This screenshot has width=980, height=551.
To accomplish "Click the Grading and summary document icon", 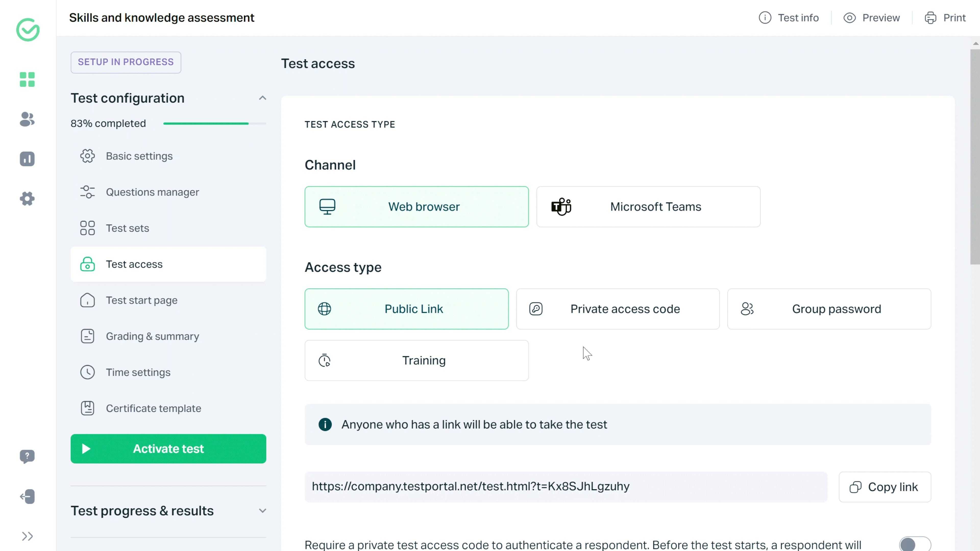I will click(x=88, y=336).
